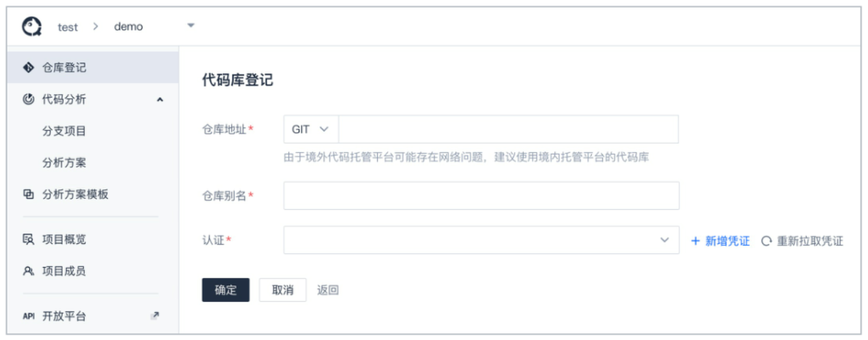The width and height of the screenshot is (868, 340).
Task: Click the app logo in top bar
Action: click(x=31, y=27)
